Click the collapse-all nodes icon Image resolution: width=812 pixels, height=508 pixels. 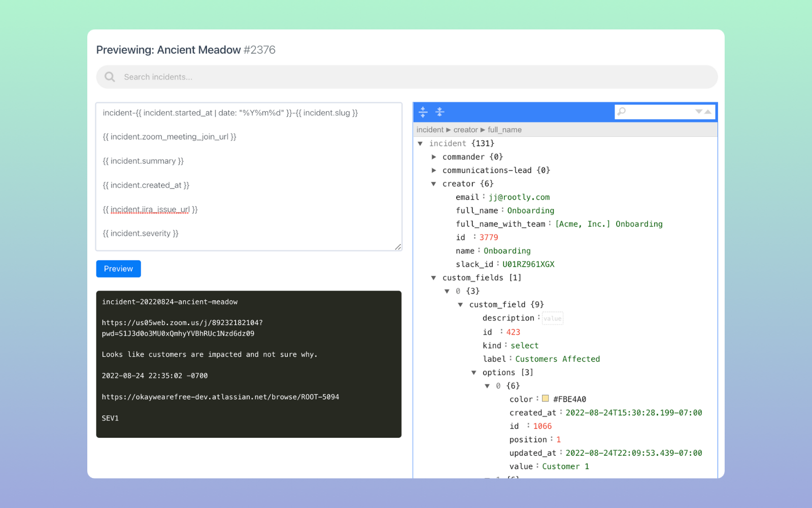pos(439,112)
